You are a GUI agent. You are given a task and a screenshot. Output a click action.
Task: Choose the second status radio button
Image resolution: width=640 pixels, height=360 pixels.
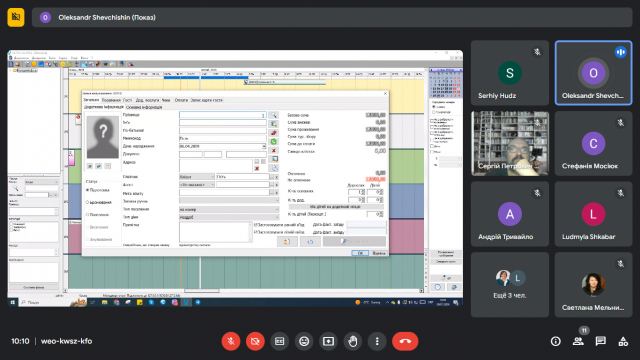tap(87, 202)
